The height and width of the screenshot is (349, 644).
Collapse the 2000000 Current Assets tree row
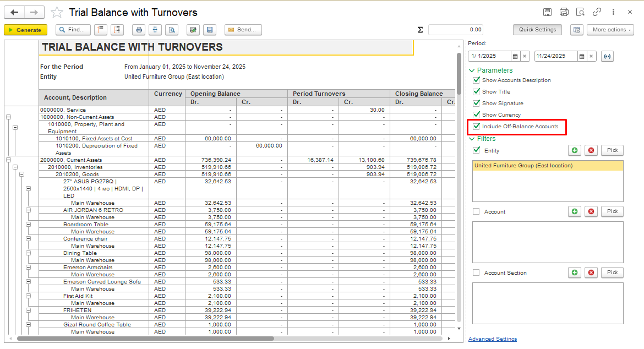click(8, 160)
